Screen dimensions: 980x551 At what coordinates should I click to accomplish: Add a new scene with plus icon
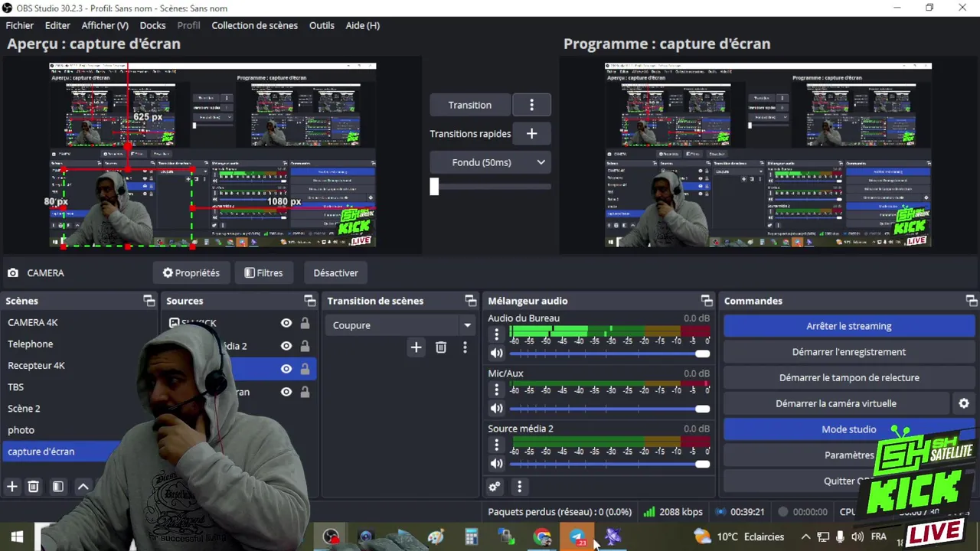pyautogui.click(x=12, y=487)
